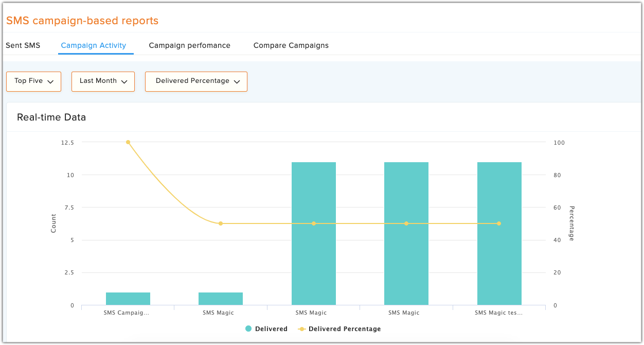Switch to the Sent SMS tab
Viewport: 644px width, 345px height.
click(x=23, y=45)
